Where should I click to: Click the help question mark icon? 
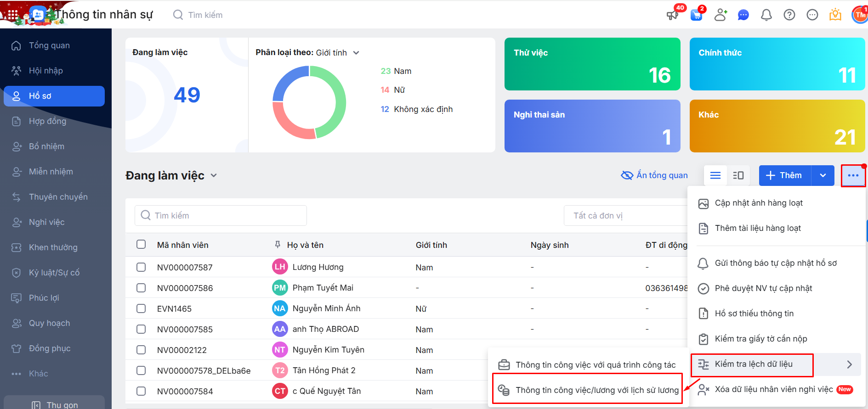pos(789,15)
